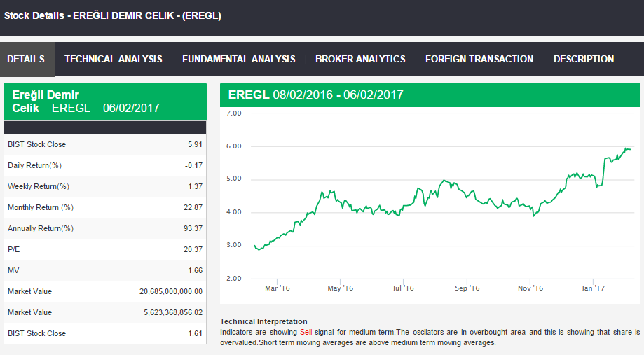Click the first BIST Stock Close value 5.91

click(x=195, y=144)
